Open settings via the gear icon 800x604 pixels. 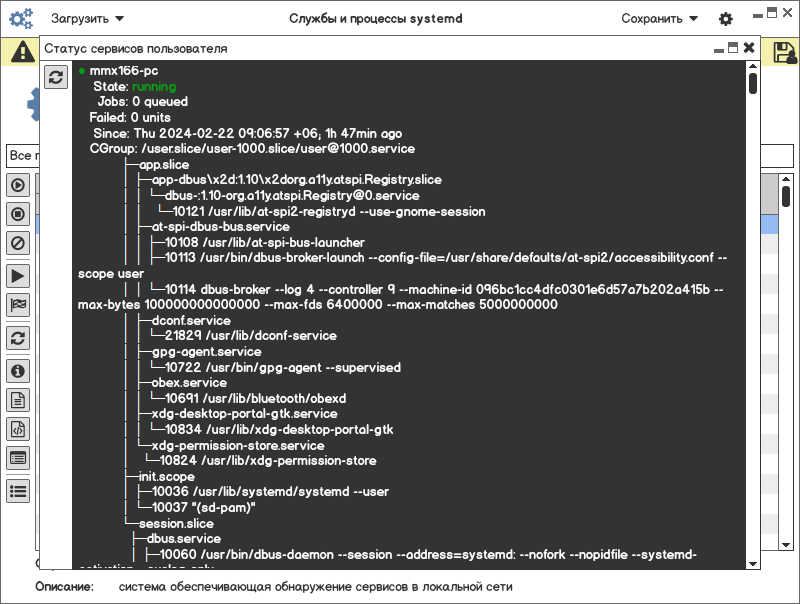[726, 19]
